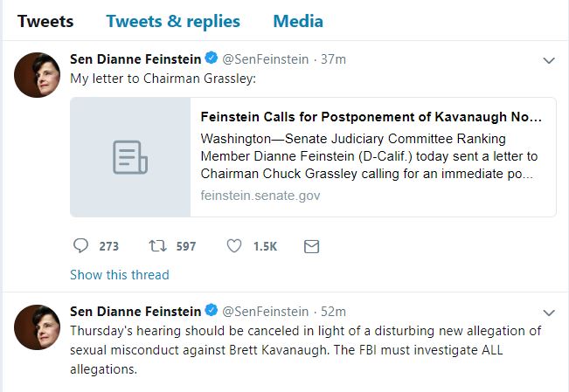Screen dimensions: 569x392
Task: Click the Show this thread link
Action: point(120,274)
